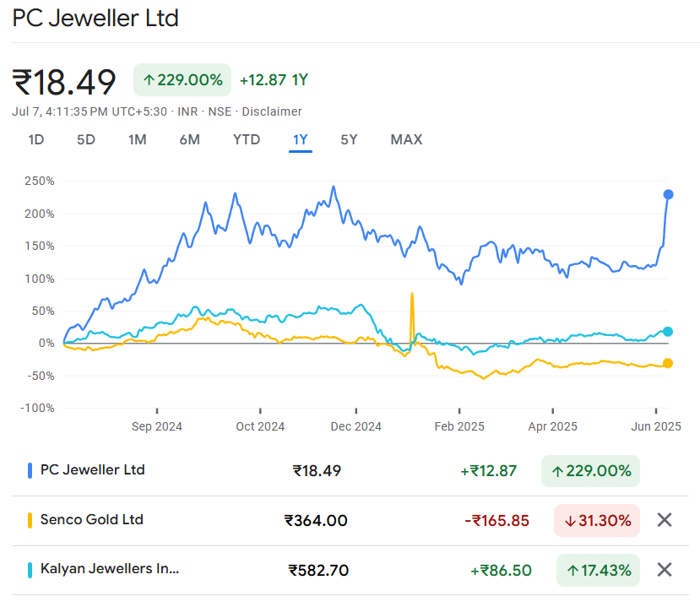Click the 229.00% badge in PC Jeweller row

pos(590,471)
